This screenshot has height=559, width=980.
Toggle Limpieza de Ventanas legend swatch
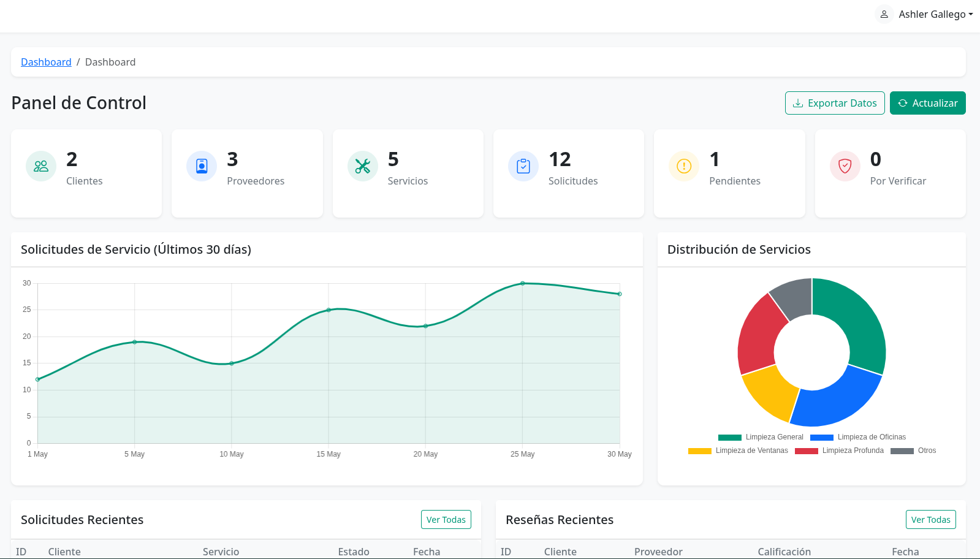(699, 451)
